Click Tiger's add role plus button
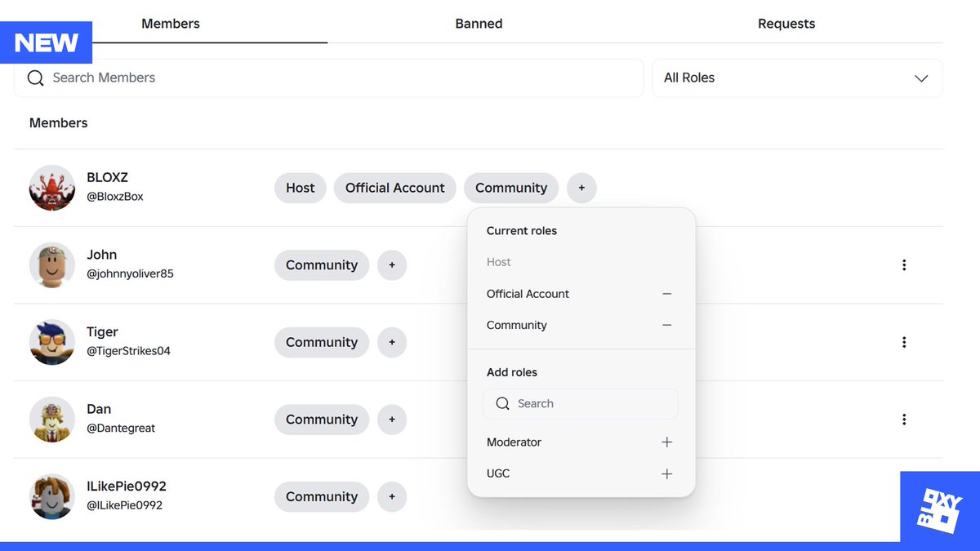The image size is (980, 551). point(392,342)
